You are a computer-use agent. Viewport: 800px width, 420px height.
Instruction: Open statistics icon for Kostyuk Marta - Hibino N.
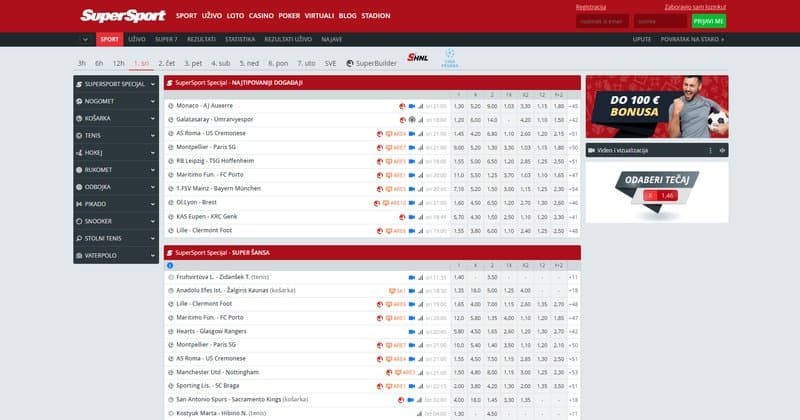(x=419, y=414)
